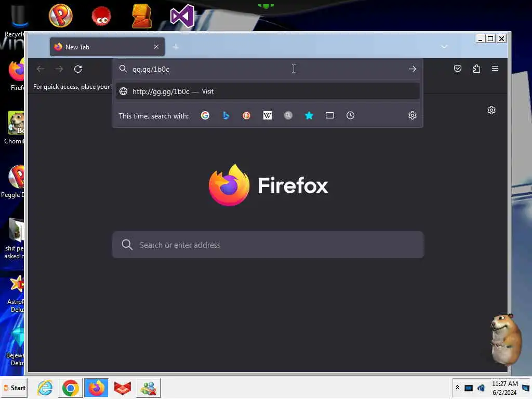Minimize the Firefox window

coord(480,38)
